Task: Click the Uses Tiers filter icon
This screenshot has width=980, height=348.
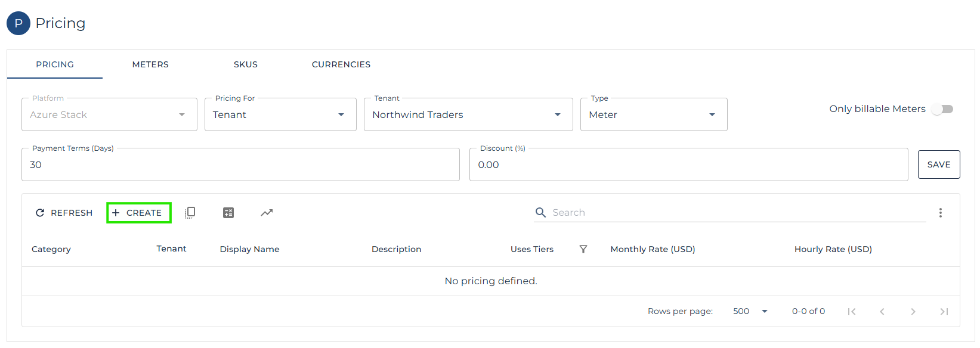Action: click(x=583, y=249)
